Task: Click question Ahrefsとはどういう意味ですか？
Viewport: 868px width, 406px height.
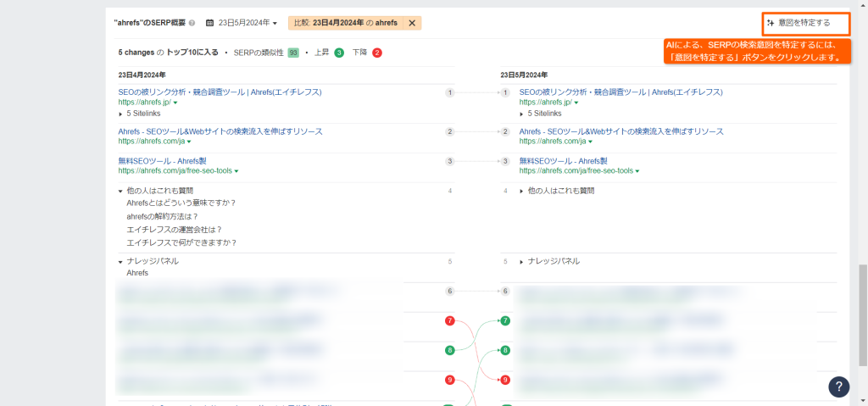Action: pos(181,203)
